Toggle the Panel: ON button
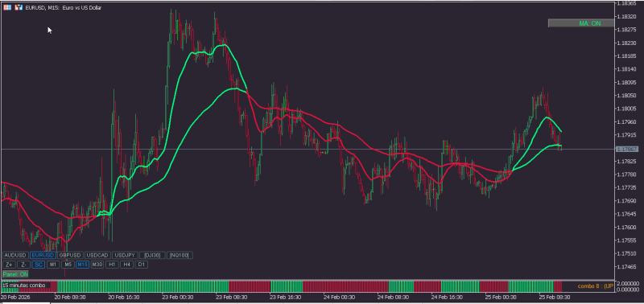Viewport: 644px width, 304px height. 15,273
